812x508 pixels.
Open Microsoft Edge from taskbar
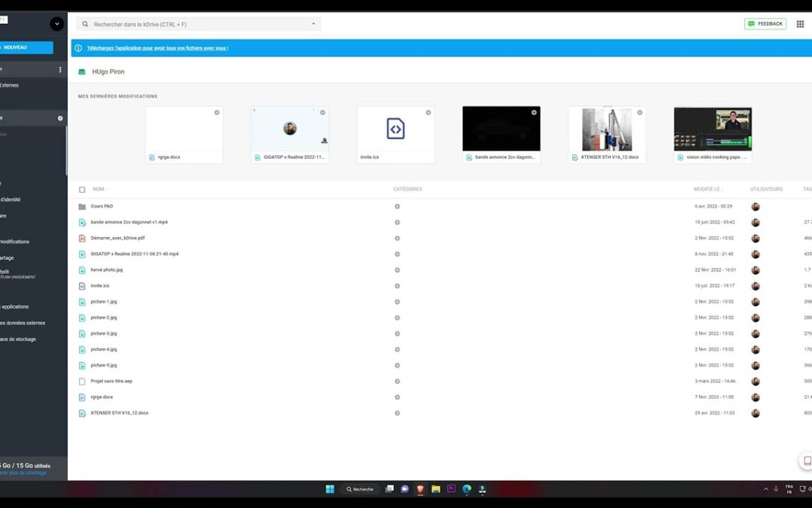click(467, 489)
